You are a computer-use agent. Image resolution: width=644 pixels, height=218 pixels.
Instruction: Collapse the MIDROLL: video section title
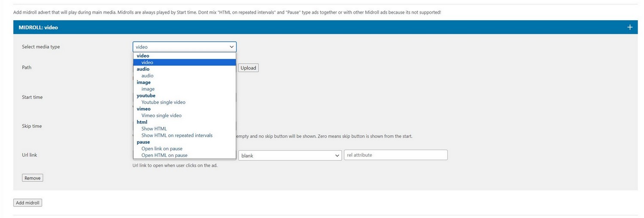(x=38, y=27)
